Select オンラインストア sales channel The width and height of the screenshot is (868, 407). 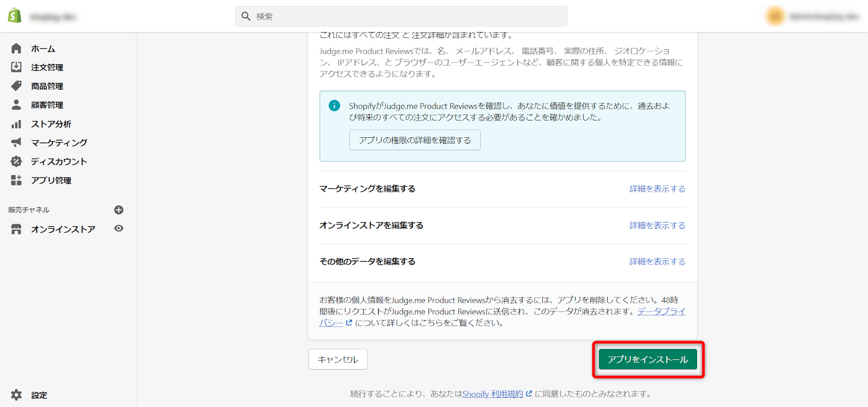63,229
